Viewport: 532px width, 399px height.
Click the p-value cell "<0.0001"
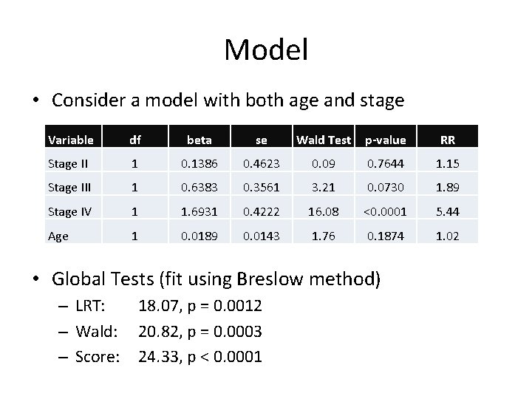[383, 211]
